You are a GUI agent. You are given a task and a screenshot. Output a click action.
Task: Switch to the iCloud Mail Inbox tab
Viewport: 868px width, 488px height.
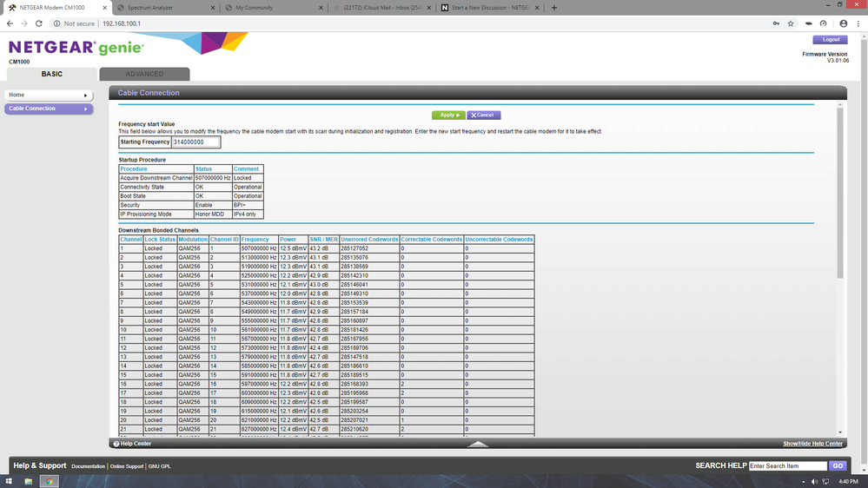coord(381,8)
